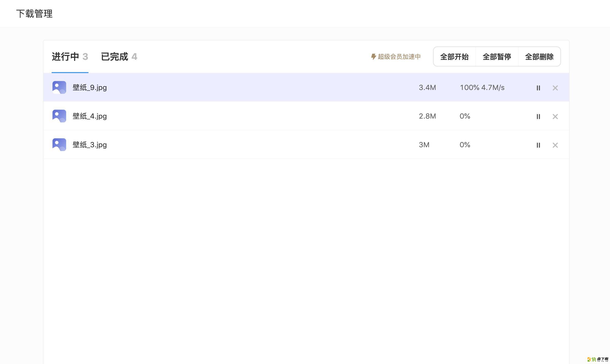Click the image icon of 壁纸_4.jpg
The image size is (610, 364).
click(59, 116)
